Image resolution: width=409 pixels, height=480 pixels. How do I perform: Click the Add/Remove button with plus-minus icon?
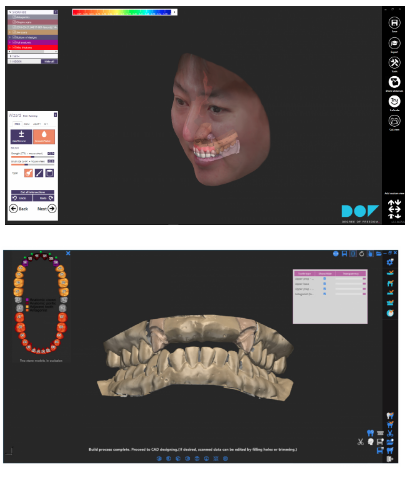point(21,137)
